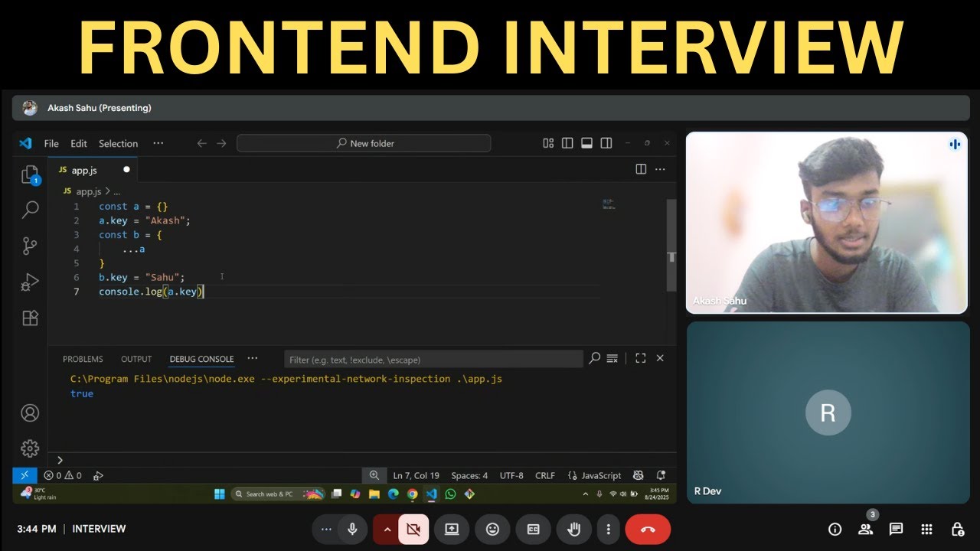This screenshot has width=980, height=551.
Task: Maximize the panel size
Action: coord(641,358)
